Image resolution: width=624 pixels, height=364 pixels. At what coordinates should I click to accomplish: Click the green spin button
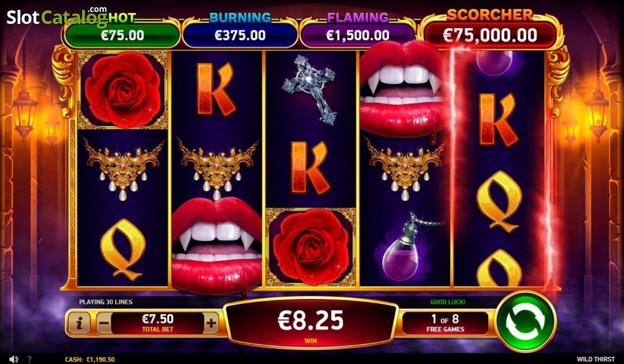tap(525, 322)
